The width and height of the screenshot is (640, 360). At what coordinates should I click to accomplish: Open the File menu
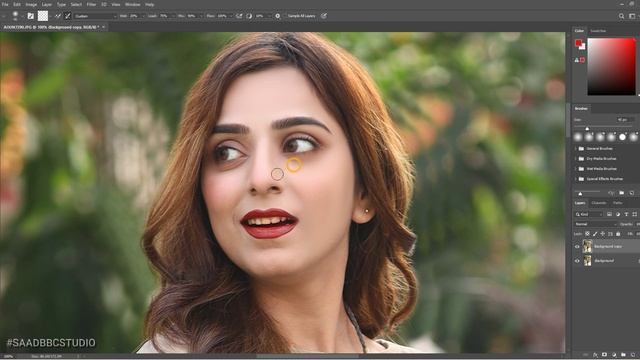point(5,4)
